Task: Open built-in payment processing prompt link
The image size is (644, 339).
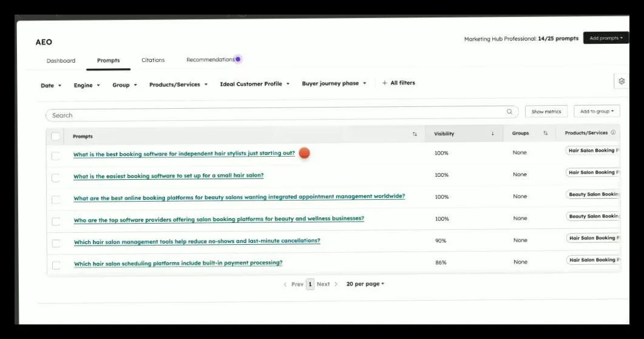Action: [x=178, y=263]
